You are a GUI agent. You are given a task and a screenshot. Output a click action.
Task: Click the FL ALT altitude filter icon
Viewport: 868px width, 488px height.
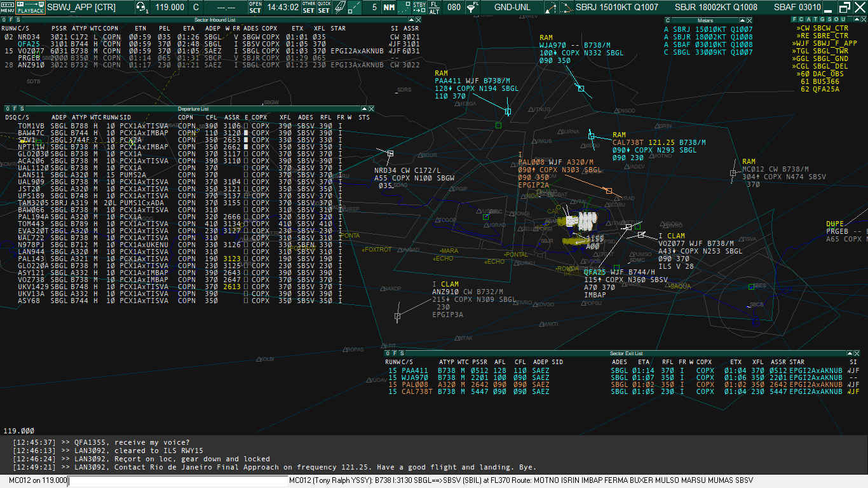pyautogui.click(x=435, y=7)
